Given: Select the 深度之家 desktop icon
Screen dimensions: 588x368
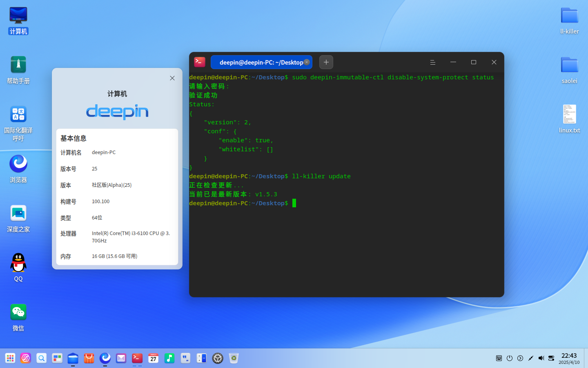Looking at the screenshot, I should pyautogui.click(x=18, y=218).
